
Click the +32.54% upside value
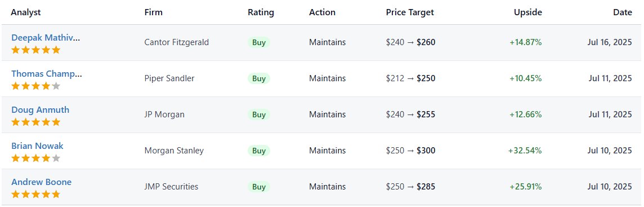tap(525, 151)
